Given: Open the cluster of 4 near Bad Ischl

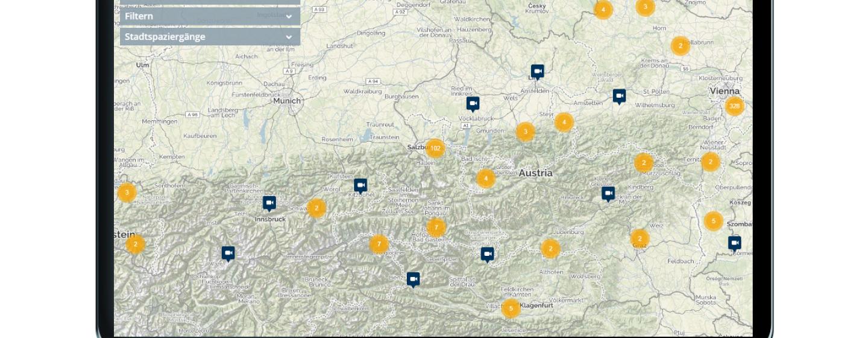Looking at the screenshot, I should 486,179.
